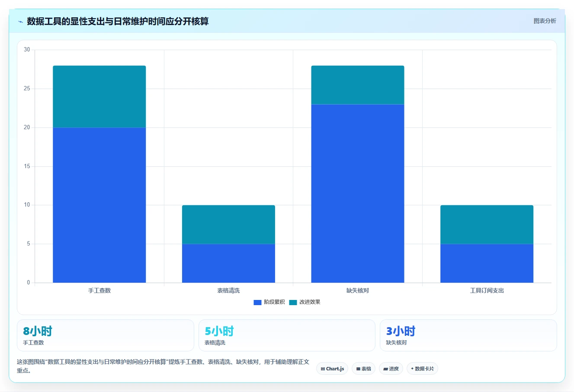Image resolution: width=574 pixels, height=392 pixels.
Task: Click the Chart.js tag icon
Action: pyautogui.click(x=323, y=369)
